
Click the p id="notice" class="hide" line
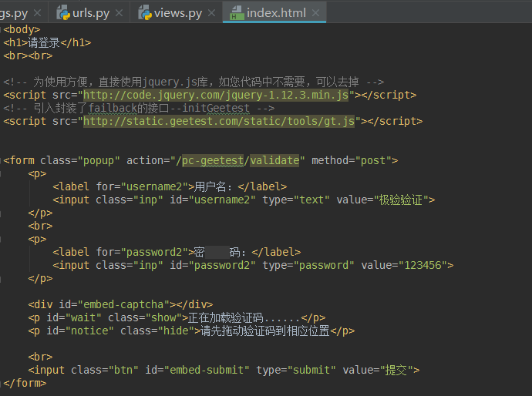click(x=191, y=331)
